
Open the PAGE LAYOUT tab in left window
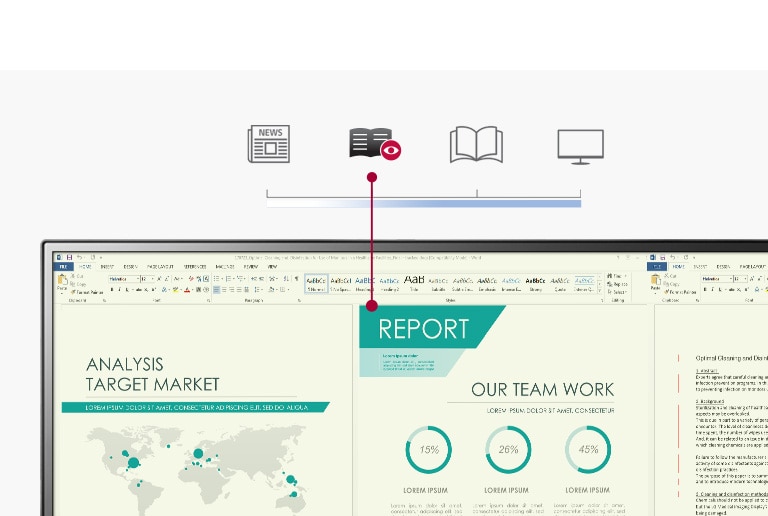(162, 267)
